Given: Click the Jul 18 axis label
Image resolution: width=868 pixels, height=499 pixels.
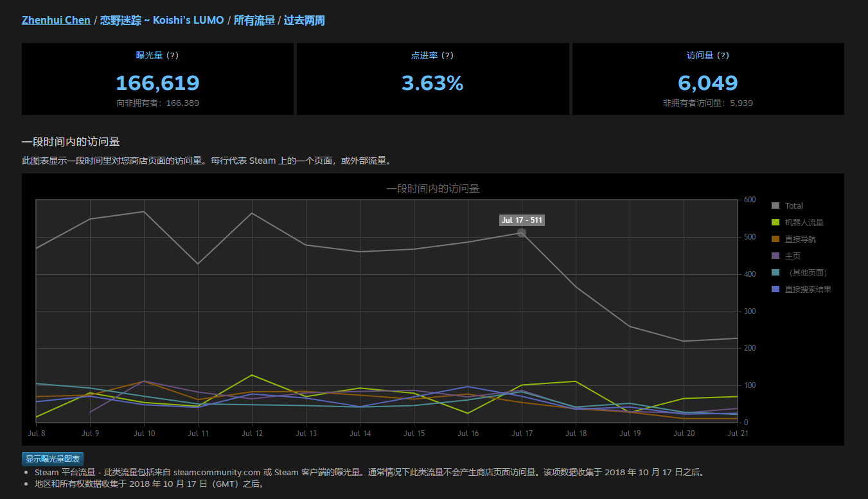Looking at the screenshot, I should click(576, 434).
